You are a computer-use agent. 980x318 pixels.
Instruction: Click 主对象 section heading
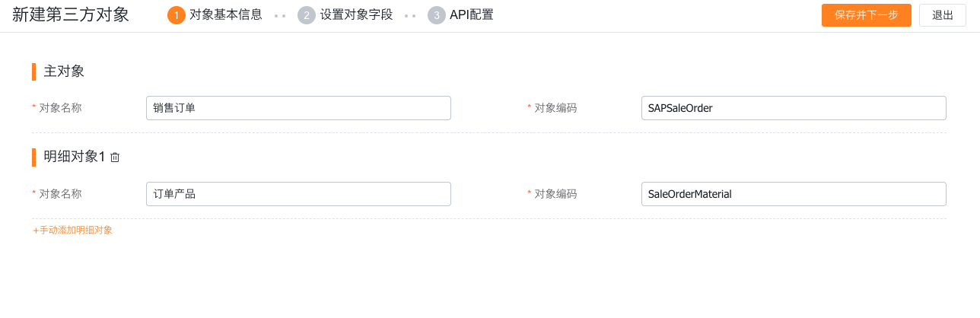[64, 72]
